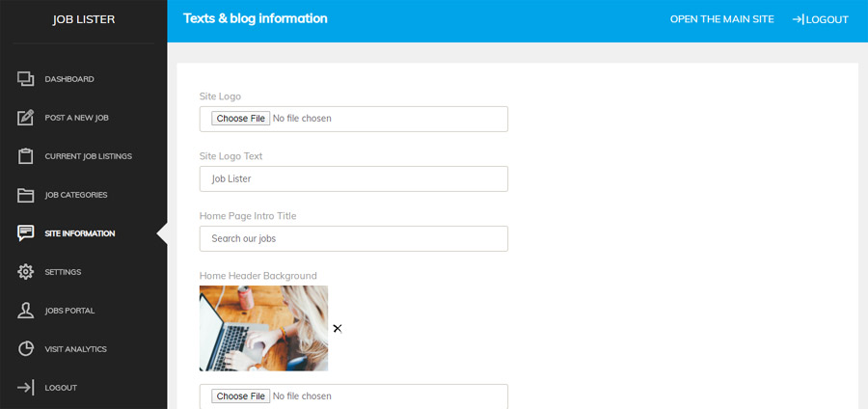
Task: Log out using the top header link
Action: pos(821,19)
